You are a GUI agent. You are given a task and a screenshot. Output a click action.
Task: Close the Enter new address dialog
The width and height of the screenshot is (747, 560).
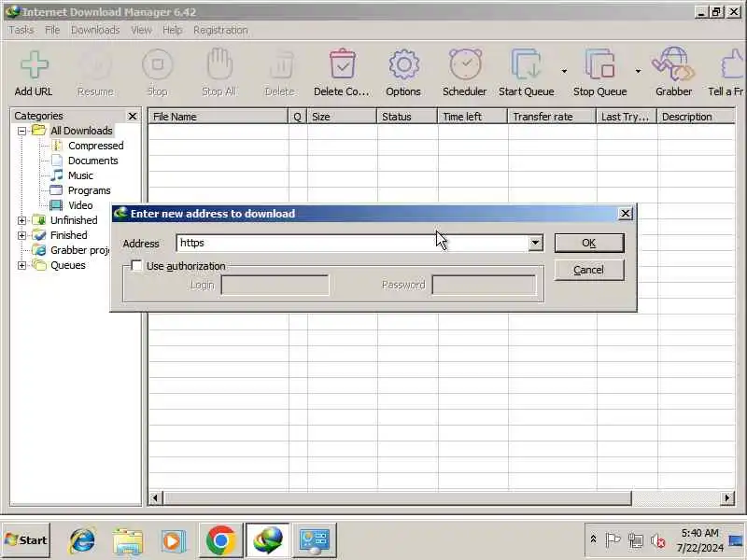tap(626, 214)
